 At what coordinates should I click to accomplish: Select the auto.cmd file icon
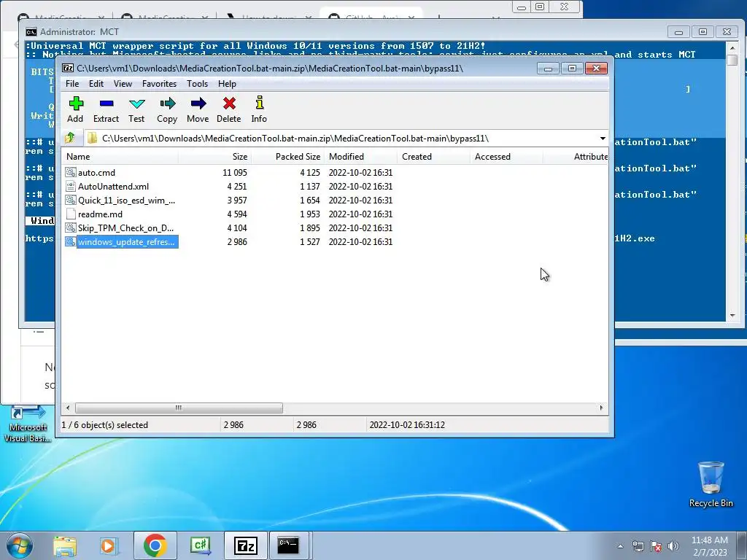point(71,172)
